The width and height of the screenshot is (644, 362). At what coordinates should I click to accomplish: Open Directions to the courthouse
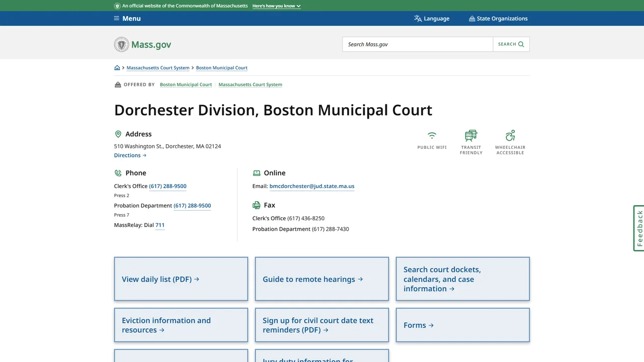(x=130, y=155)
